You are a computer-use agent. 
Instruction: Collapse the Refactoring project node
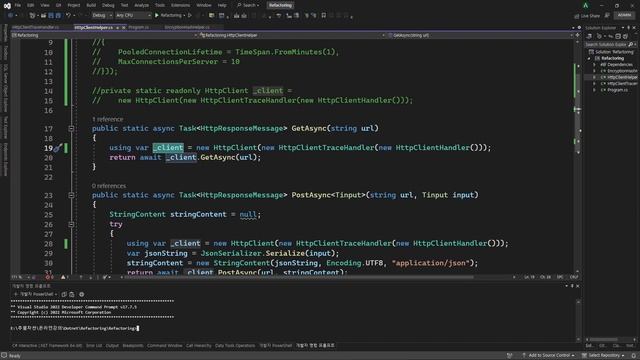coord(589,58)
